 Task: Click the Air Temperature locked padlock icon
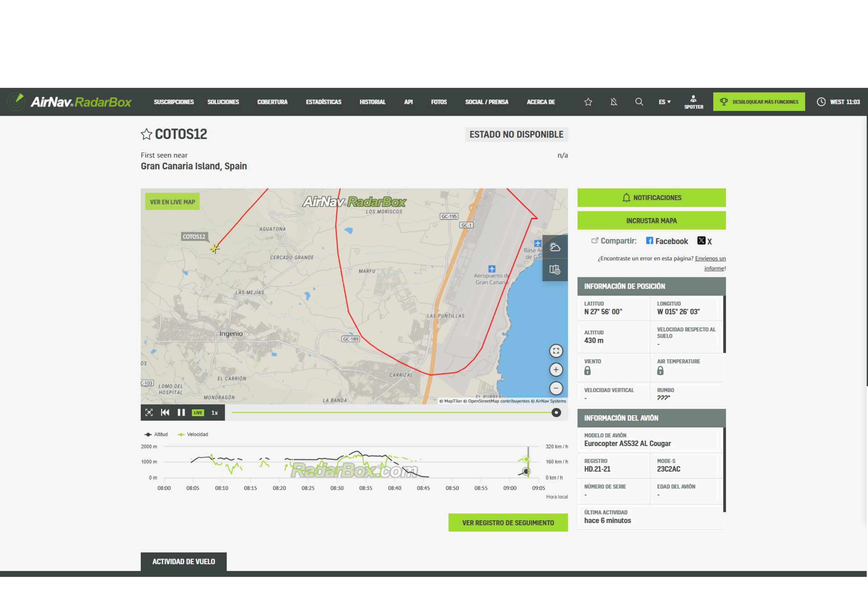coord(660,370)
